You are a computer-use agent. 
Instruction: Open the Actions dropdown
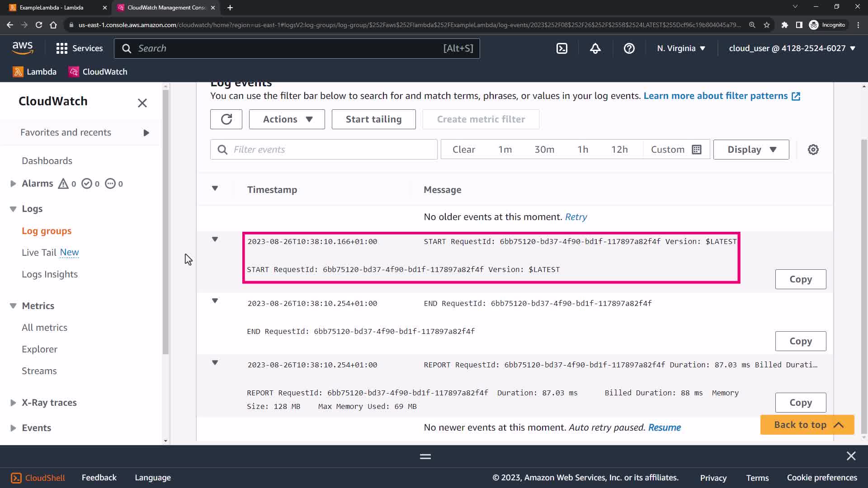(x=287, y=119)
